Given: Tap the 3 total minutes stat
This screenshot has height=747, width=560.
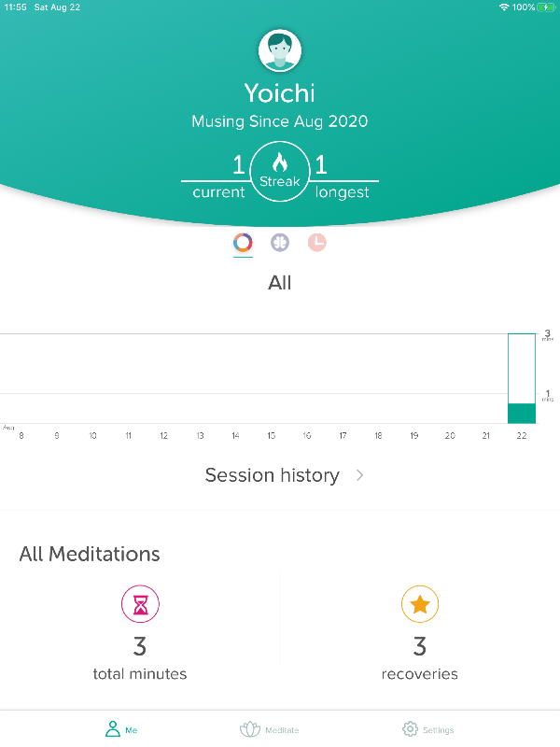Looking at the screenshot, I should tap(140, 645).
